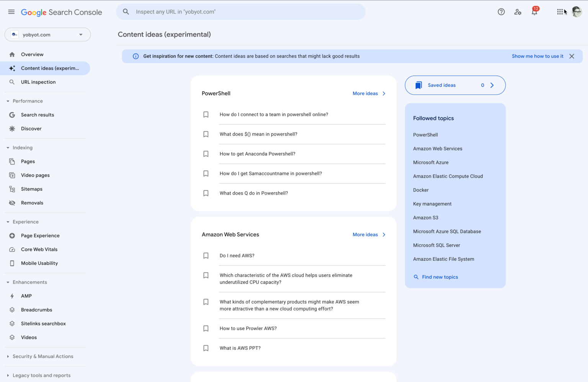Click the search magnifier icon in URL bar
The width and height of the screenshot is (588, 382).
point(126,12)
